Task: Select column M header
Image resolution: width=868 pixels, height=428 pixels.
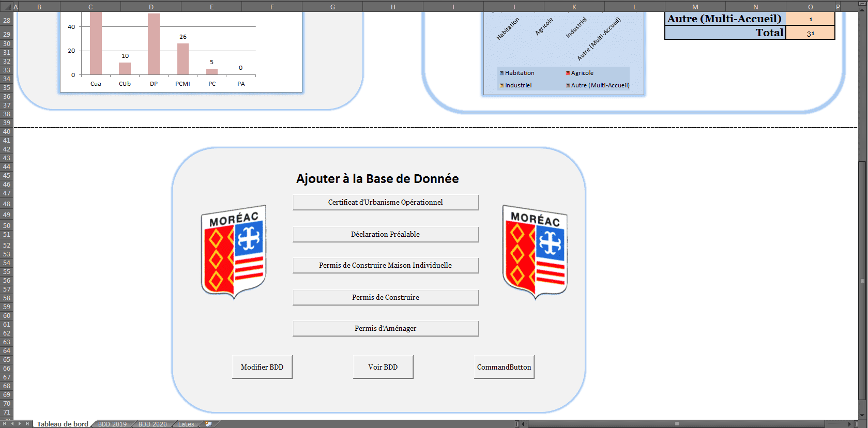Action: 695,7
